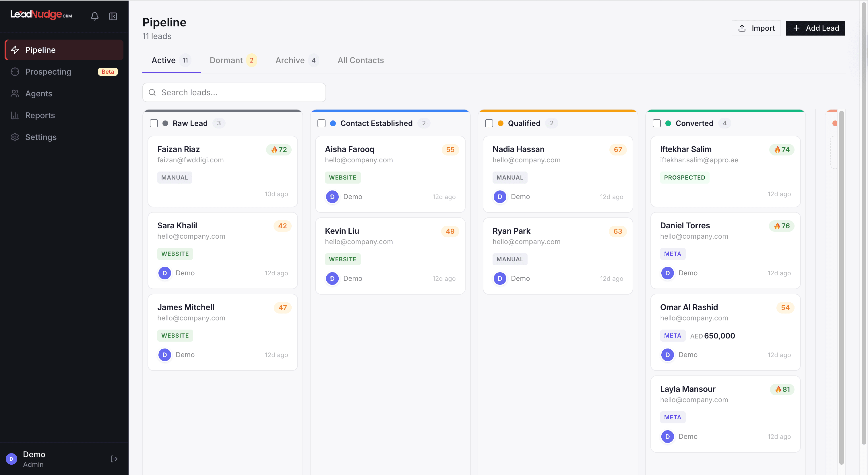Click the Beta badge next to Prospecting

[107, 72]
